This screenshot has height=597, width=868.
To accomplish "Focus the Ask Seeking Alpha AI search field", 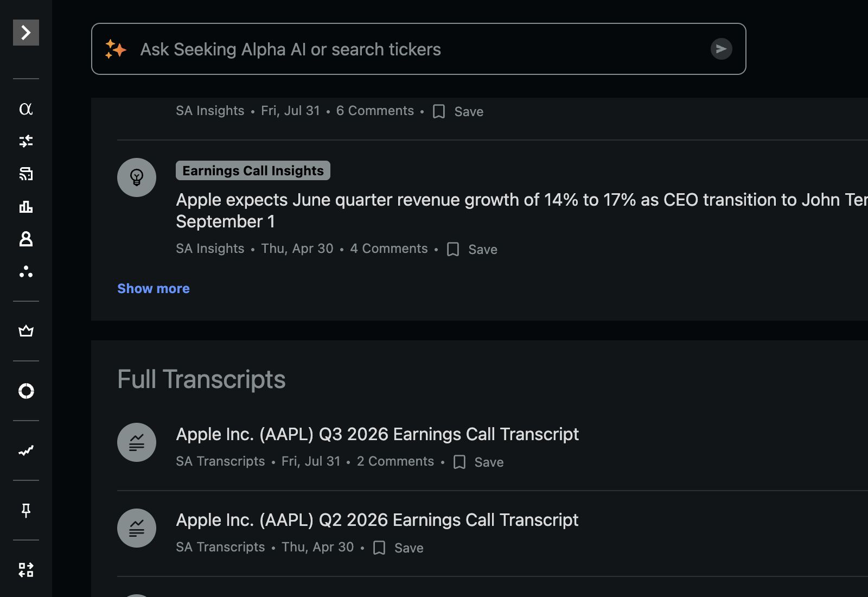I will click(419, 49).
